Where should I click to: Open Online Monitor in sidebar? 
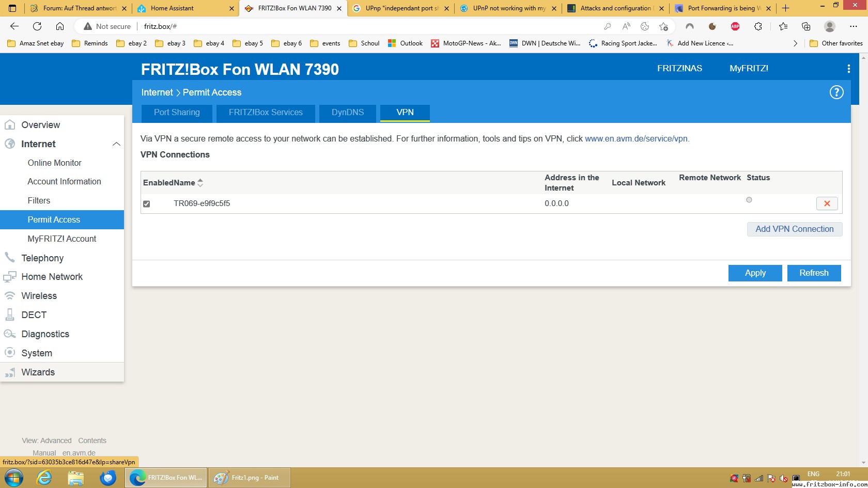(55, 163)
